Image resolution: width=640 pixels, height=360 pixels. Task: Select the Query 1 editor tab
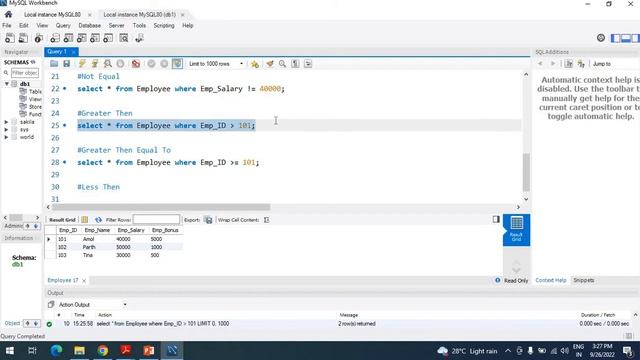pyautogui.click(x=57, y=51)
